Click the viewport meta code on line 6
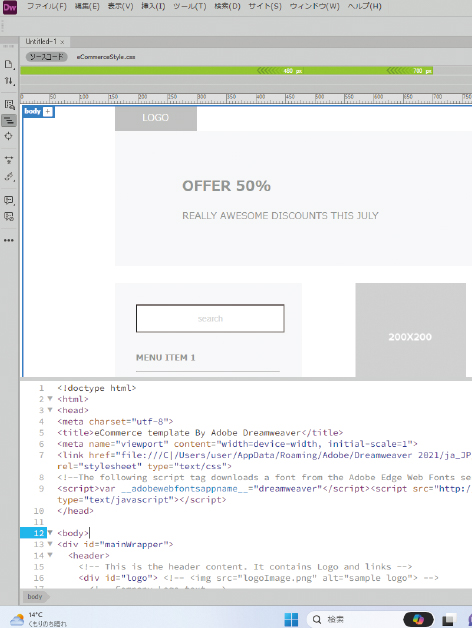 [x=238, y=444]
